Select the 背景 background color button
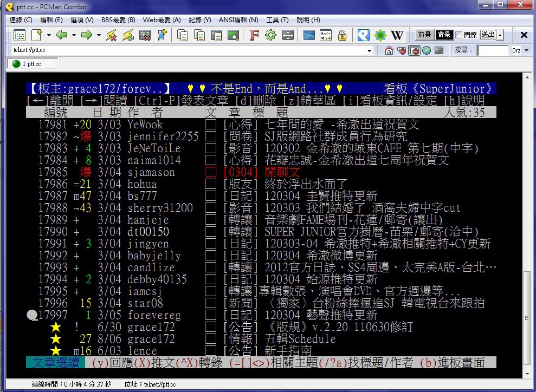 click(x=444, y=35)
